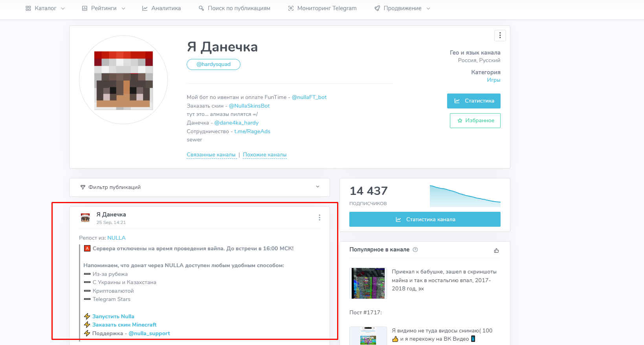Click the 14 437 subscriber count
Image resolution: width=644 pixels, height=345 pixels.
[369, 191]
